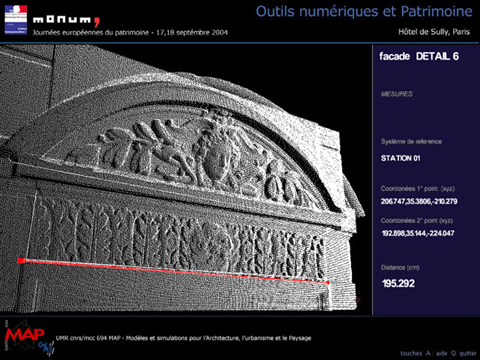Select the 'facade DETAIL 6' heading
The image size is (480, 360).
[x=419, y=56]
